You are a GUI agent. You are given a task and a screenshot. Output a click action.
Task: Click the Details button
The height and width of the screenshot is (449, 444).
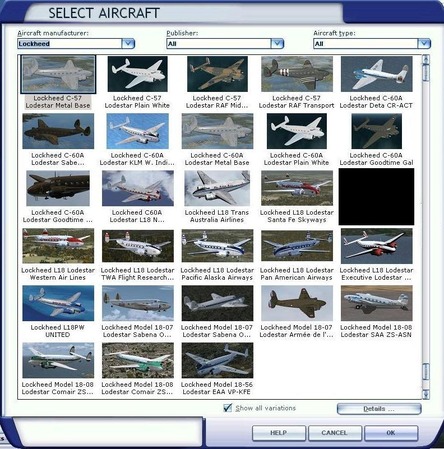pyautogui.click(x=379, y=409)
